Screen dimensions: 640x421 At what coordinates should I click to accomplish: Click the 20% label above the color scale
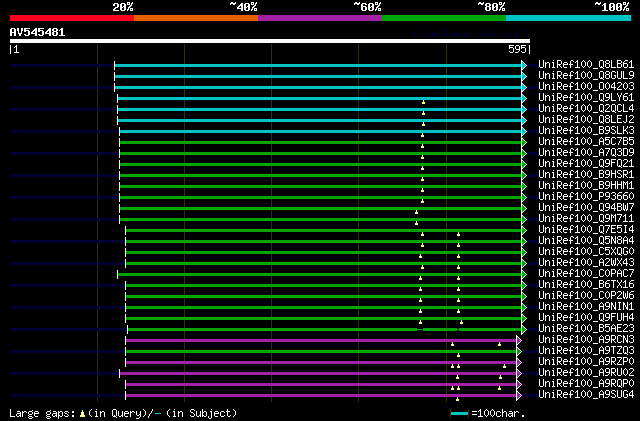click(x=123, y=7)
